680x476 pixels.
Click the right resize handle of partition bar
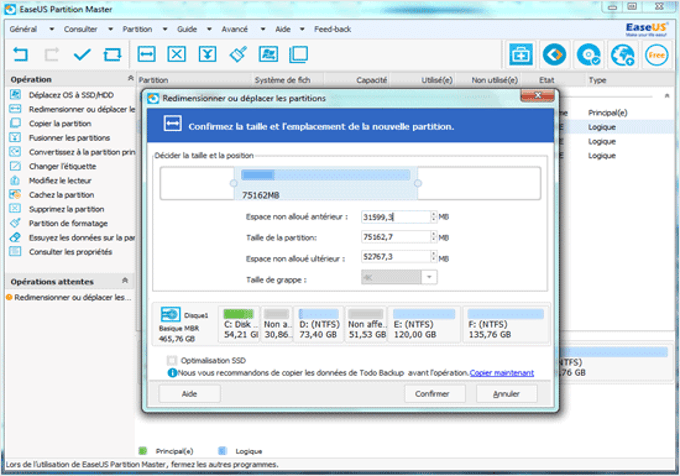pyautogui.click(x=418, y=183)
